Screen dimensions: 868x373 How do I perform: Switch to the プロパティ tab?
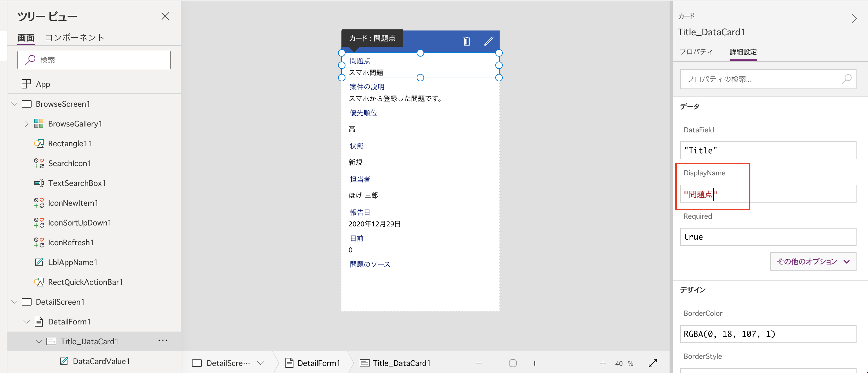[x=696, y=52]
